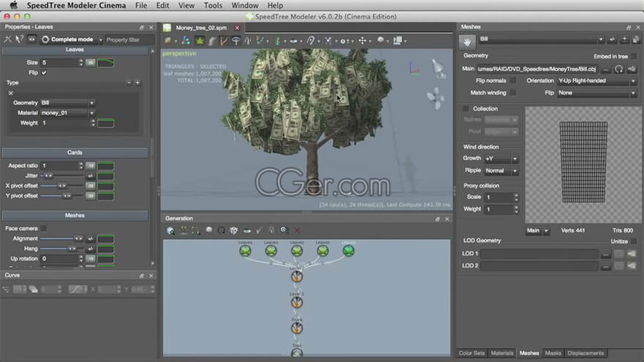644x362 pixels.
Task: Click the red delete X in Generation toolbar
Action: click(x=297, y=230)
